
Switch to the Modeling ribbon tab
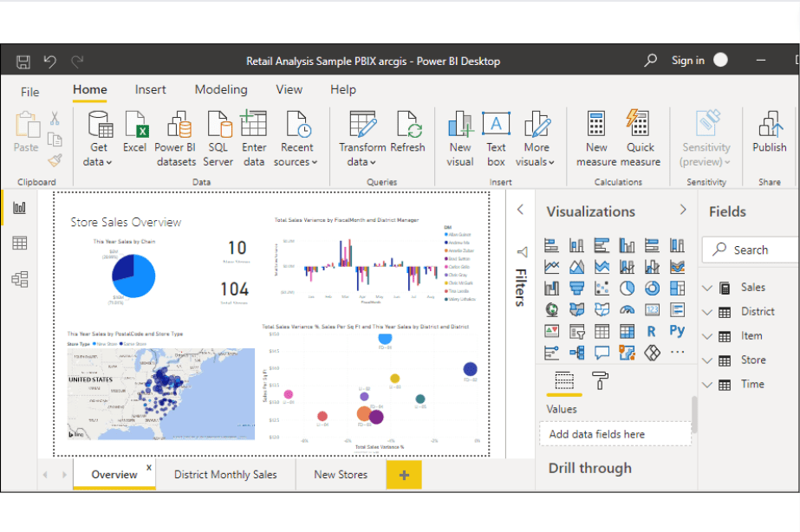[221, 89]
